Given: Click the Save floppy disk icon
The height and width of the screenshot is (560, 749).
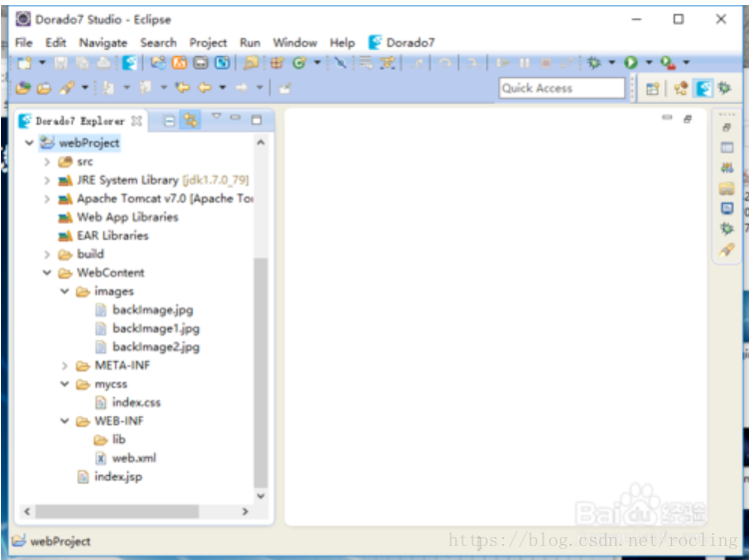Looking at the screenshot, I should coord(61,63).
